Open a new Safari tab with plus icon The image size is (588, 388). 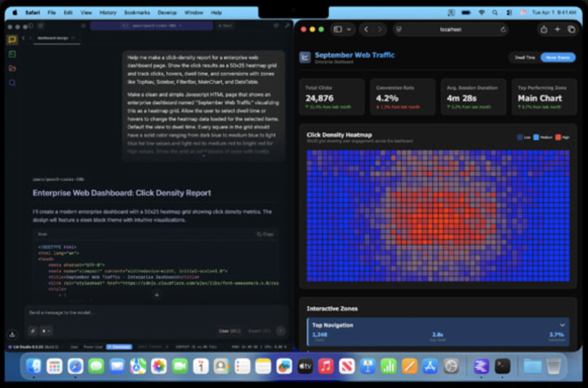coord(557,29)
